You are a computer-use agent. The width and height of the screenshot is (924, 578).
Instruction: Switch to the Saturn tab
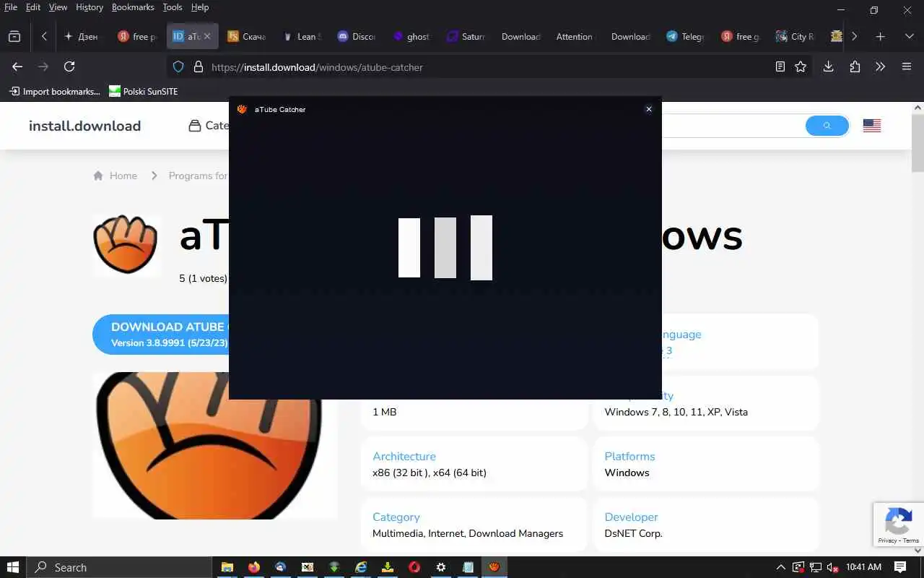click(466, 36)
